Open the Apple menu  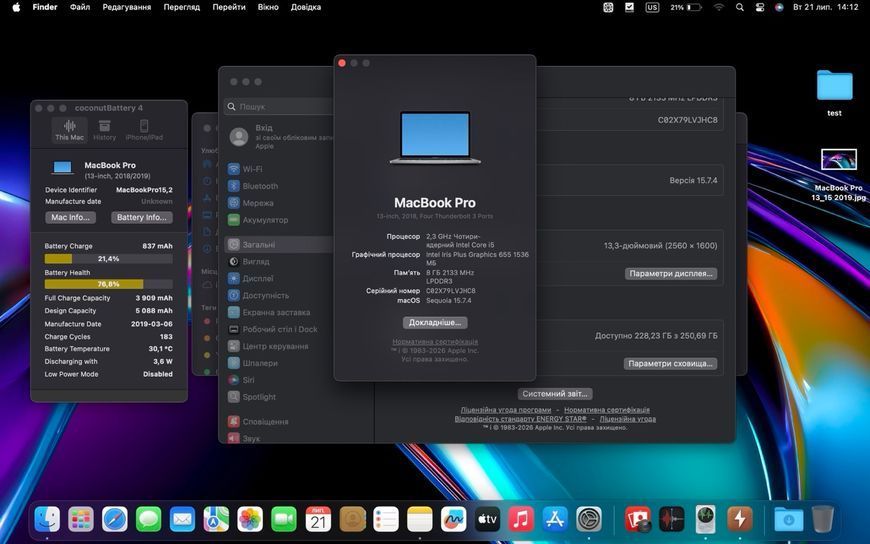tap(16, 7)
